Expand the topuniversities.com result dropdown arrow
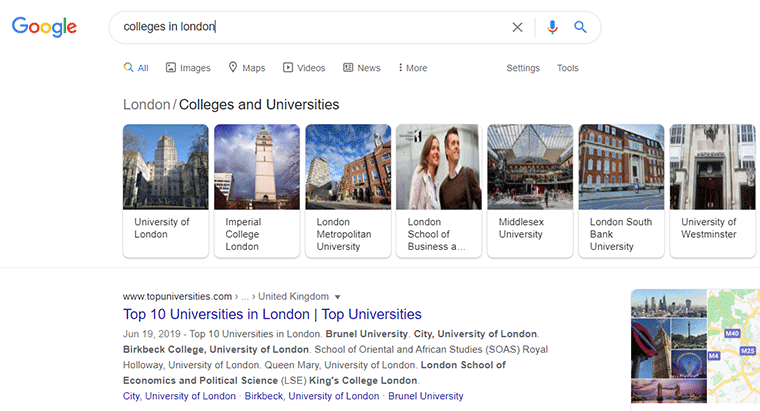The width and height of the screenshot is (760, 411). pyautogui.click(x=338, y=297)
